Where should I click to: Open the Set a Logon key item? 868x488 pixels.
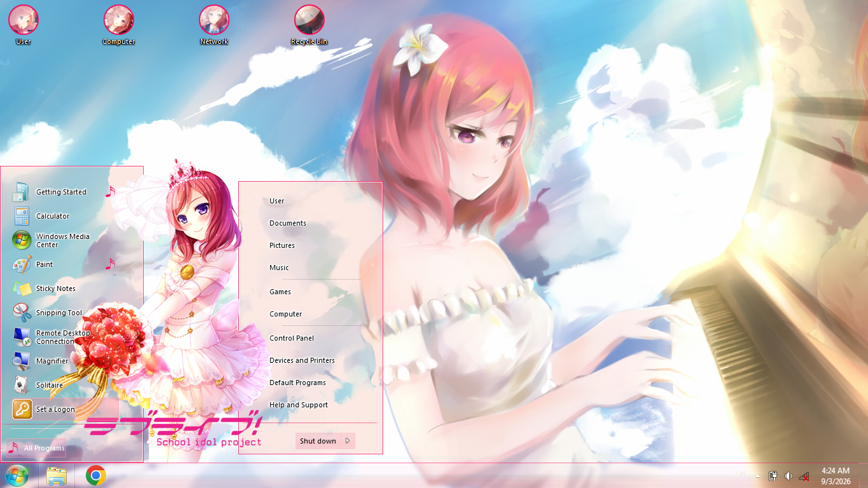65,409
